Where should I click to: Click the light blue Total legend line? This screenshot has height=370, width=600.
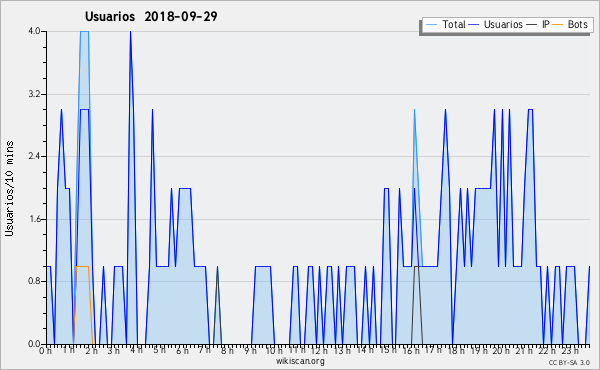coord(431,25)
